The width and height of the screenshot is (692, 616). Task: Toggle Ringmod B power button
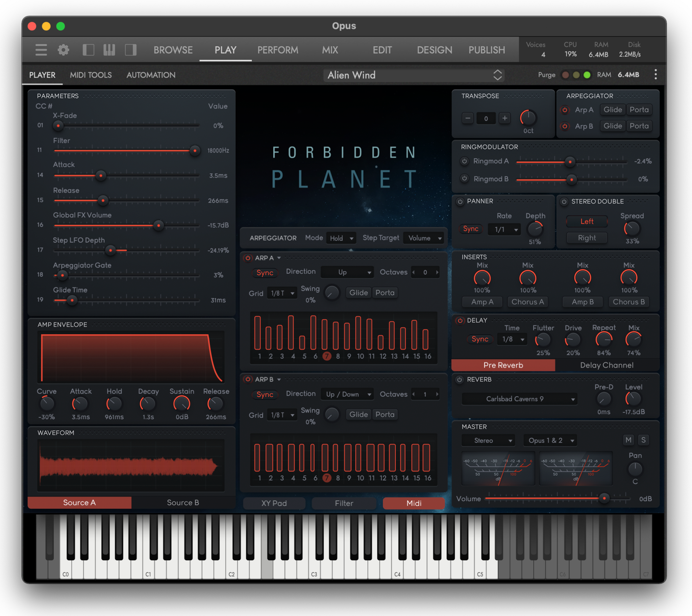(x=465, y=178)
